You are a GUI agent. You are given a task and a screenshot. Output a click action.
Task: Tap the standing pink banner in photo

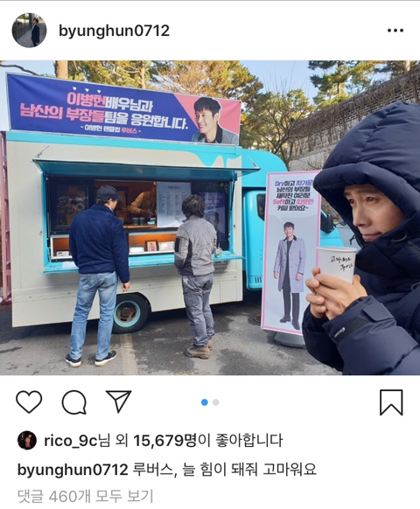click(x=291, y=252)
